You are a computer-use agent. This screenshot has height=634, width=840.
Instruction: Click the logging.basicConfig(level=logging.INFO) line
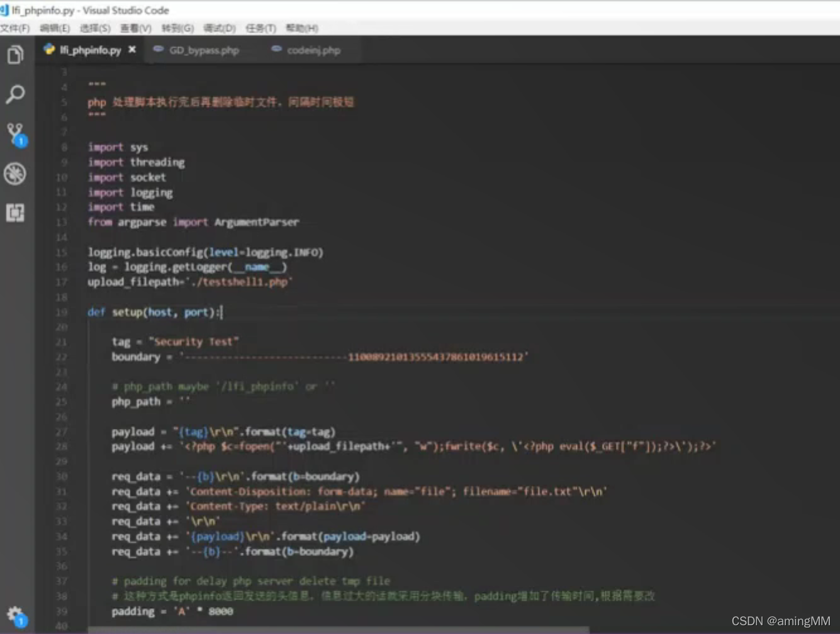pos(205,252)
